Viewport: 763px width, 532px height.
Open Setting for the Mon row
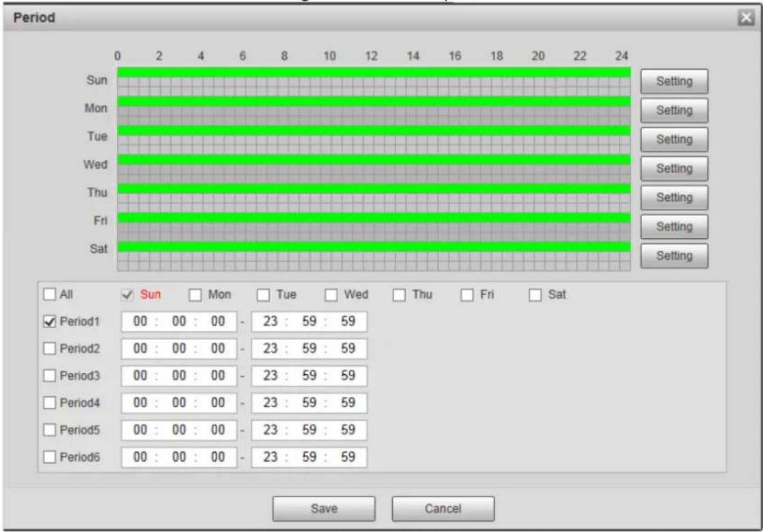(x=674, y=111)
